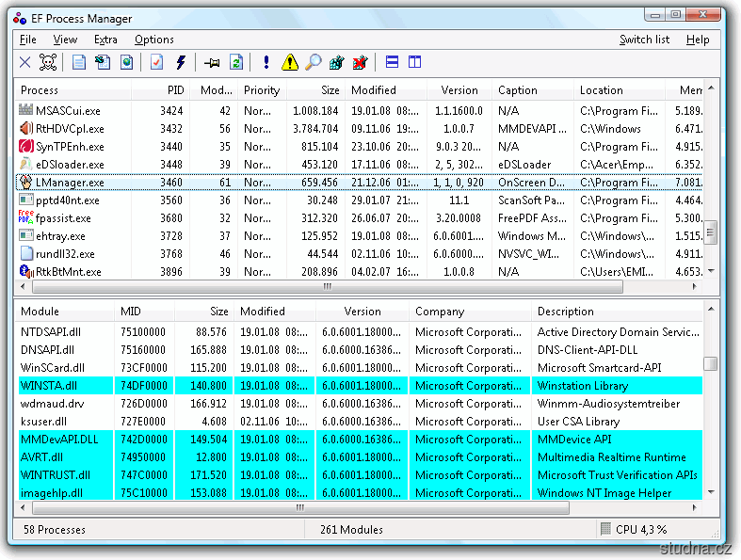Click the skull kill process icon
The height and width of the screenshot is (560, 741).
pos(49,63)
